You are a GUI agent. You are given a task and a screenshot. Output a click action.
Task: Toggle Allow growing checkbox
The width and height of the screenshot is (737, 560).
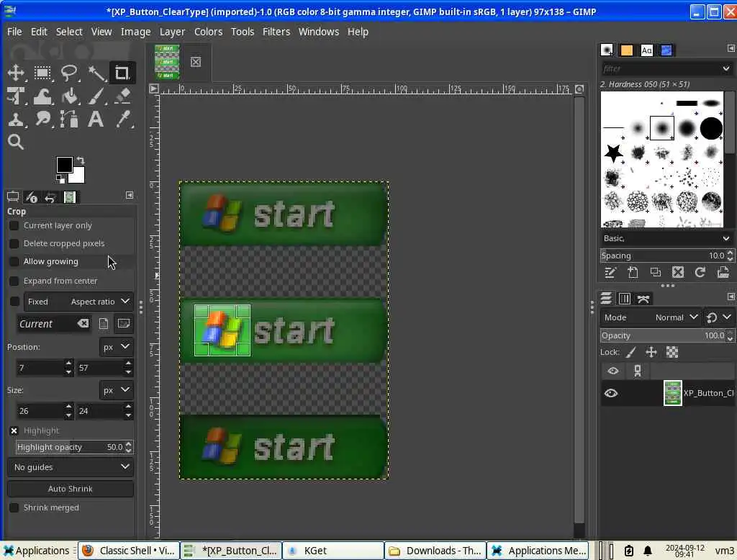point(14,261)
